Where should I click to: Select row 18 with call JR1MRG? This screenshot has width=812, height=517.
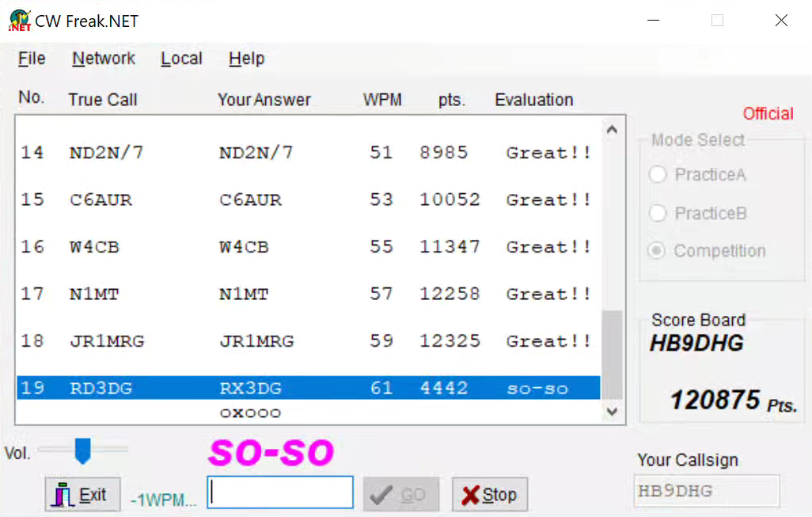[x=307, y=341]
